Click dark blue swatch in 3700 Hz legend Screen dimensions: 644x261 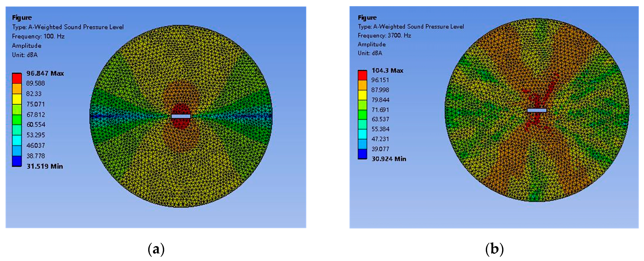pyautogui.click(x=362, y=154)
